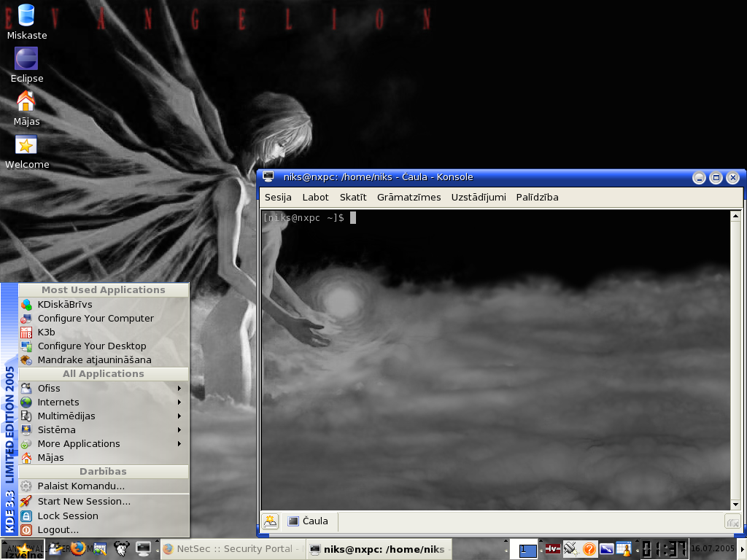The height and width of the screenshot is (560, 747).
Task: Switch to NetSec :: Security Portal taskbar window
Action: pyautogui.click(x=232, y=549)
